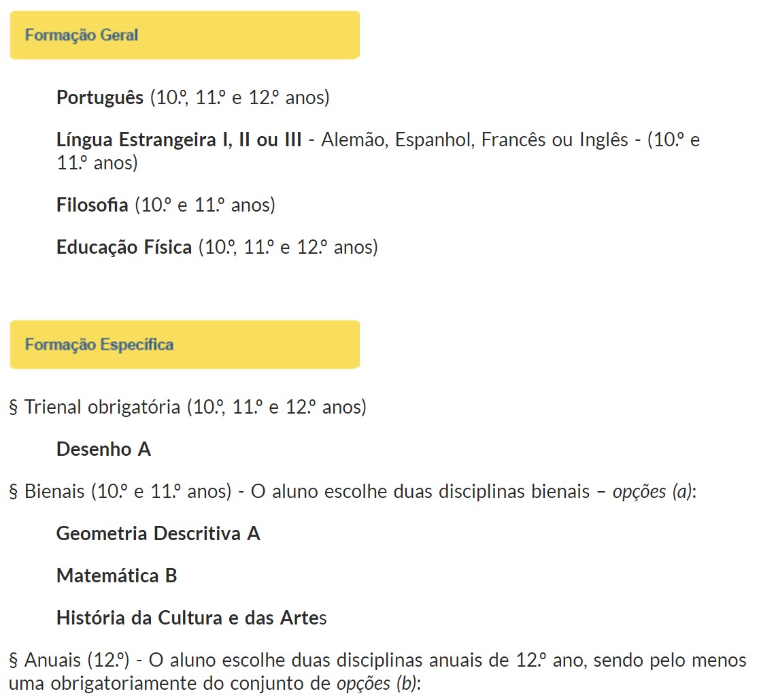
Task: Click the Matemática B discipline
Action: point(117,576)
